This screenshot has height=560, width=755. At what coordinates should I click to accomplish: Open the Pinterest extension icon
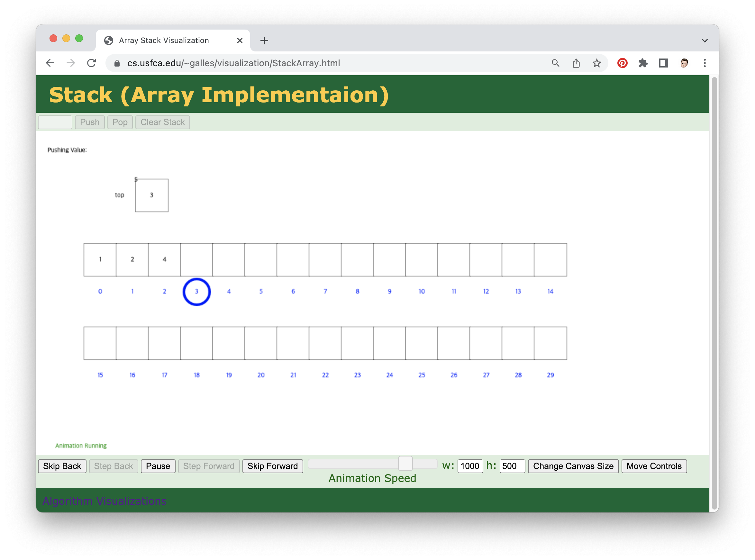[x=623, y=63]
